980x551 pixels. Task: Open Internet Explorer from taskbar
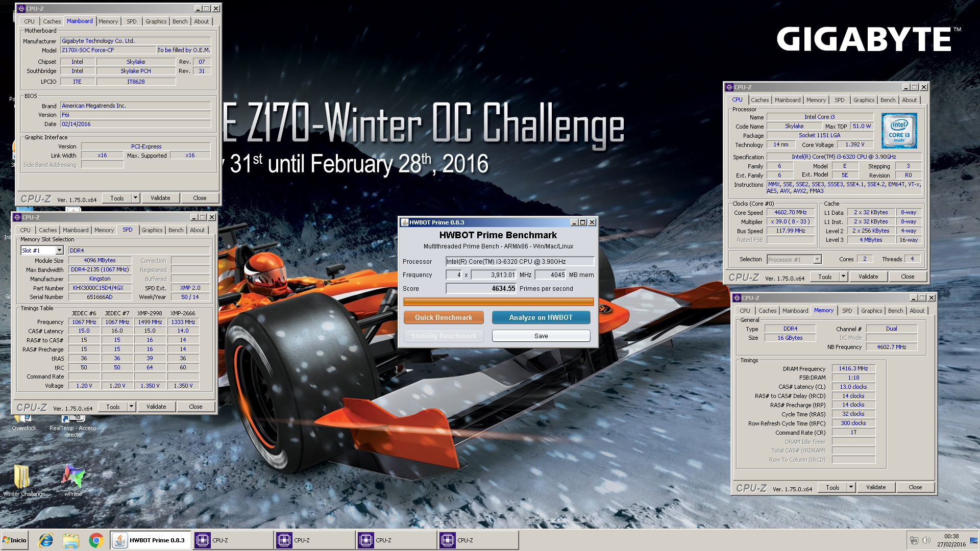click(46, 540)
